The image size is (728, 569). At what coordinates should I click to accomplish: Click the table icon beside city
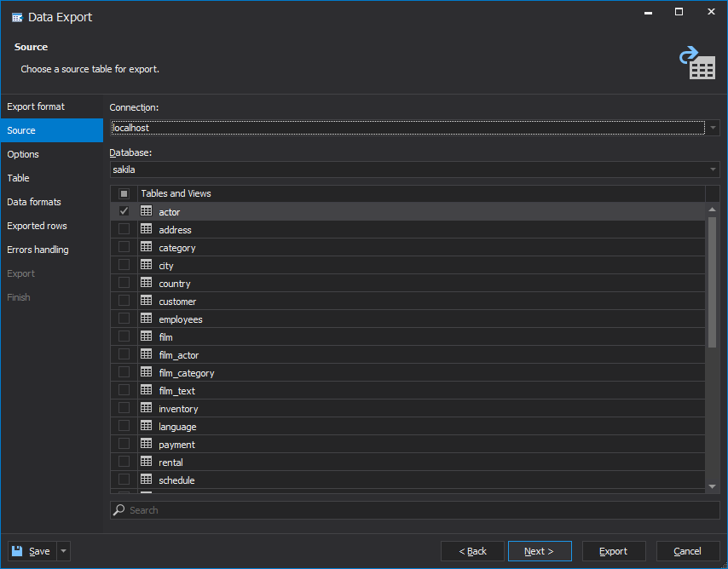147,265
